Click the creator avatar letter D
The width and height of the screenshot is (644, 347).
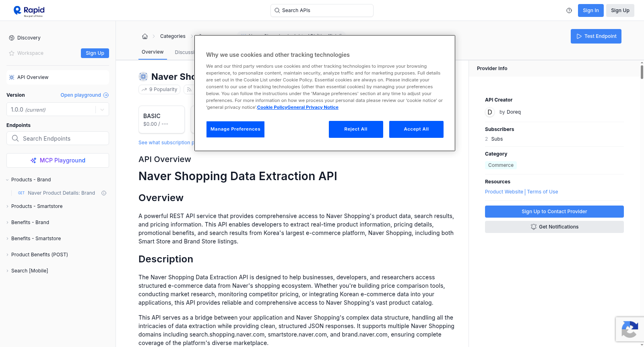(x=490, y=112)
